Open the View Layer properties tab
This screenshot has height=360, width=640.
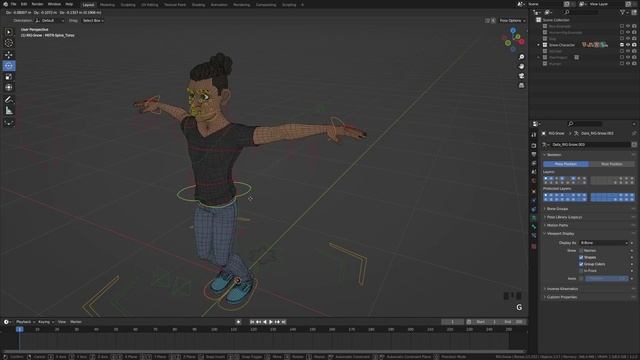533,163
